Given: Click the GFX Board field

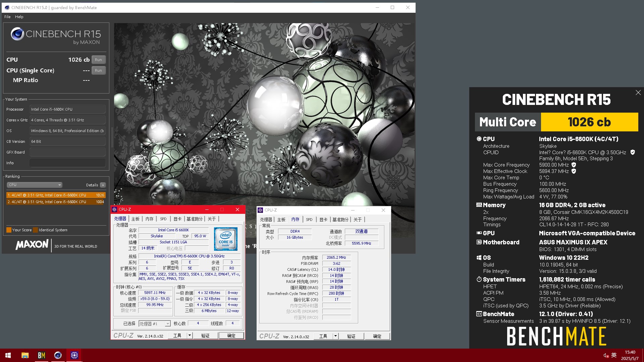Looking at the screenshot, I should [x=68, y=152].
